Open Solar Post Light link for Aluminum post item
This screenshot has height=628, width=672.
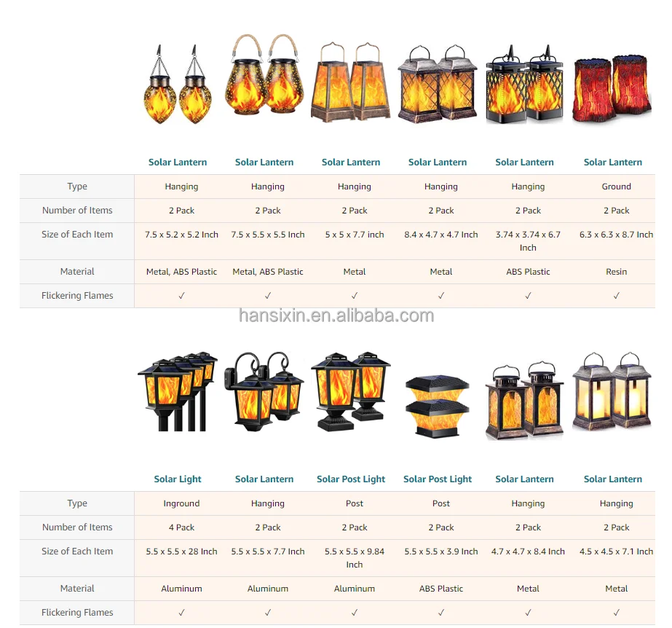click(351, 479)
